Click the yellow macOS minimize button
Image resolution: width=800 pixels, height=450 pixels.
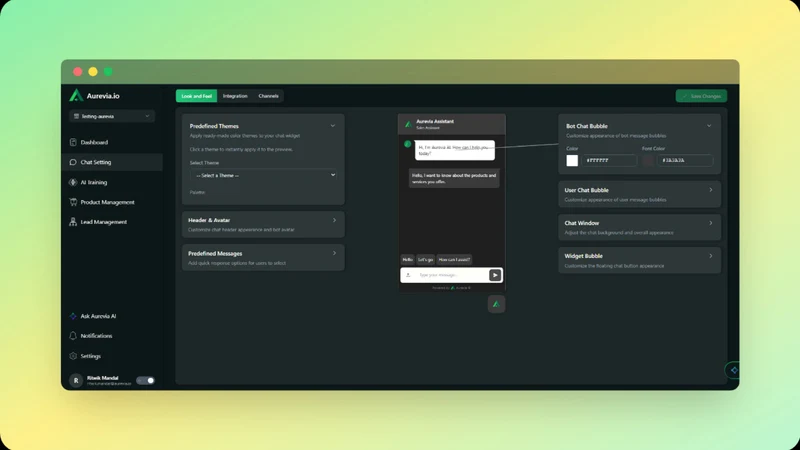tap(93, 72)
